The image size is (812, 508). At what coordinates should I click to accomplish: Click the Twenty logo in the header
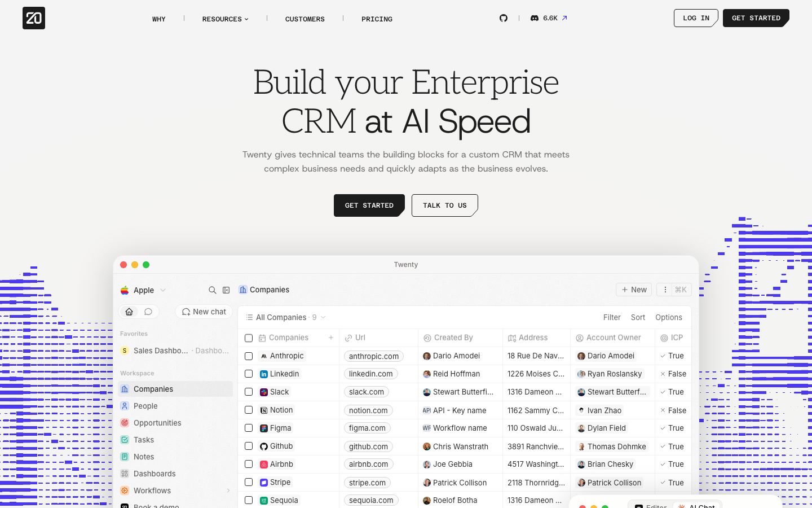click(x=34, y=18)
